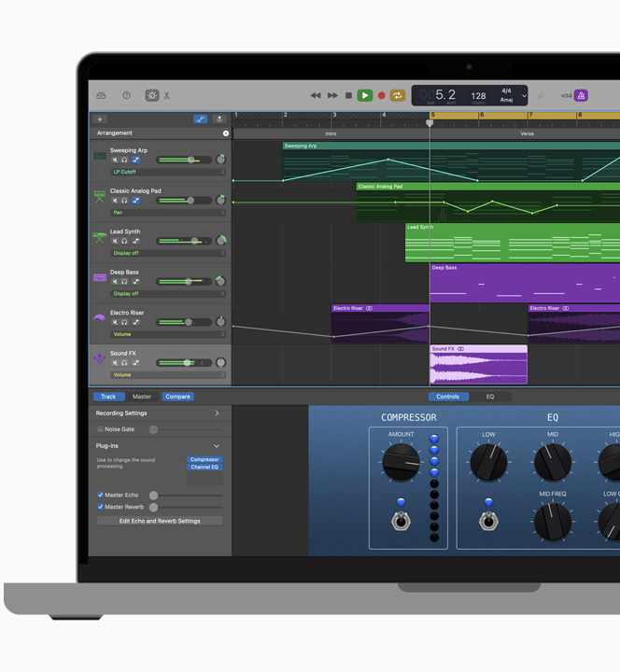Image resolution: width=620 pixels, height=672 pixels.
Task: Click the add track plus button
Action: [x=100, y=119]
